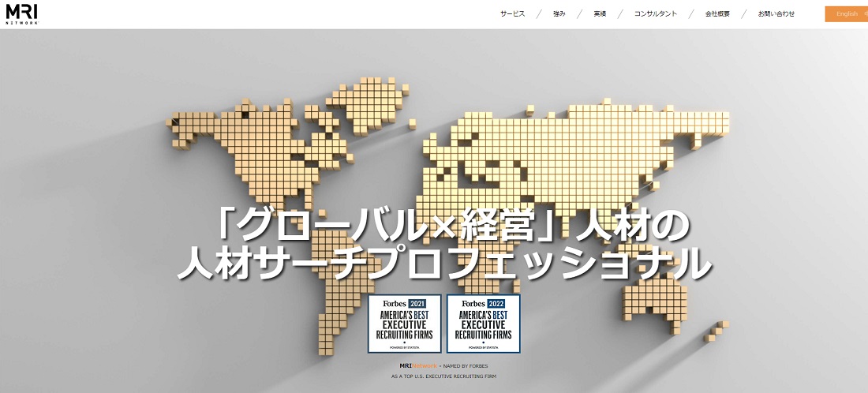The height and width of the screenshot is (393, 868).
Task: Click the MRI Network logo
Action: coord(21,13)
